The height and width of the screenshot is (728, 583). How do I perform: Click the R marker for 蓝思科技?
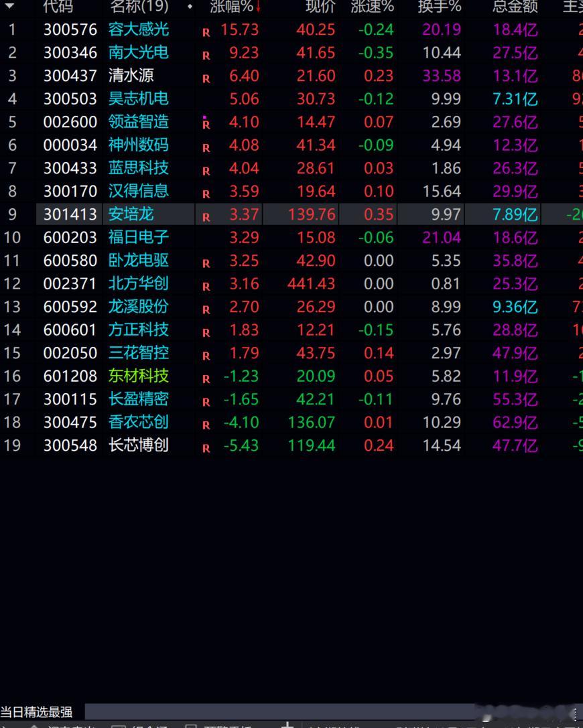point(206,171)
